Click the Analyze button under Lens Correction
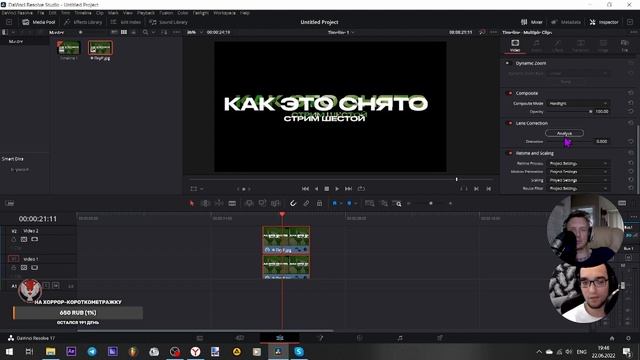 tap(564, 133)
